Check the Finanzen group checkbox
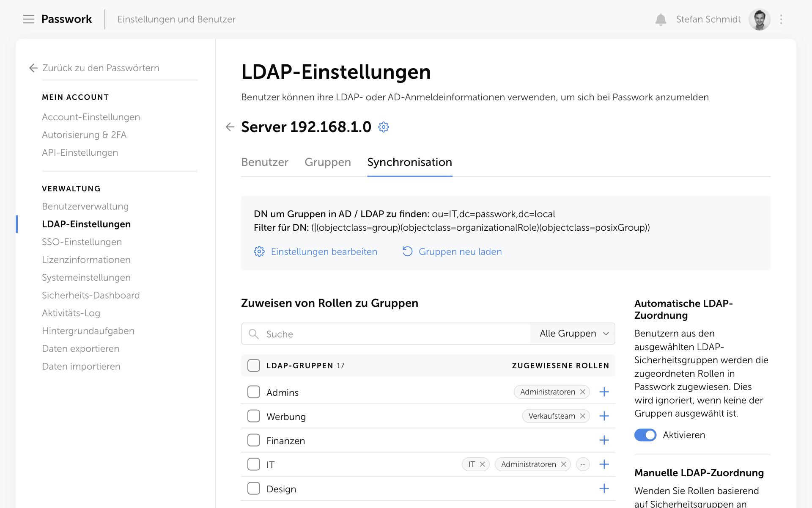 tap(254, 440)
